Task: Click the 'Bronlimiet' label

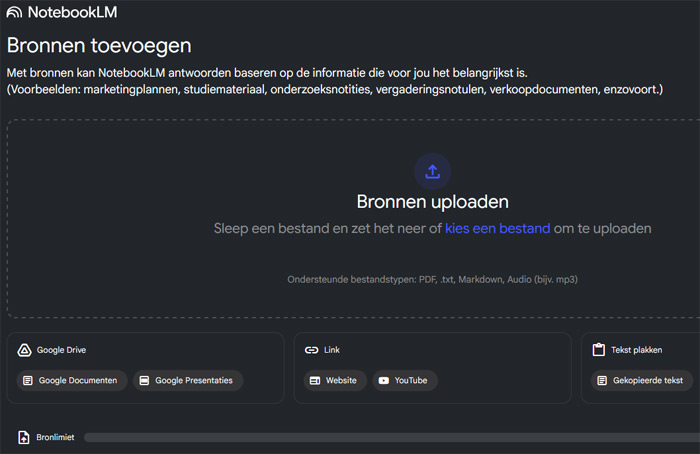Action: (55, 437)
